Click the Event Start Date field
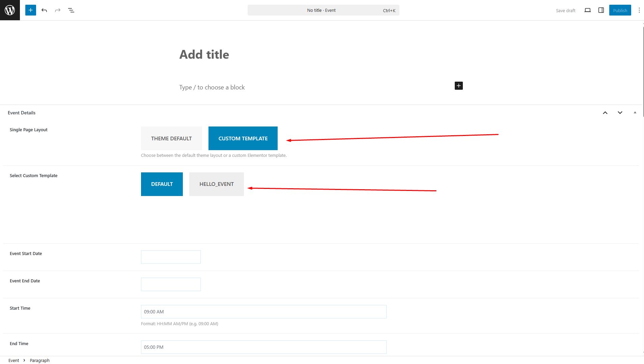The image size is (644, 364). pos(171,257)
